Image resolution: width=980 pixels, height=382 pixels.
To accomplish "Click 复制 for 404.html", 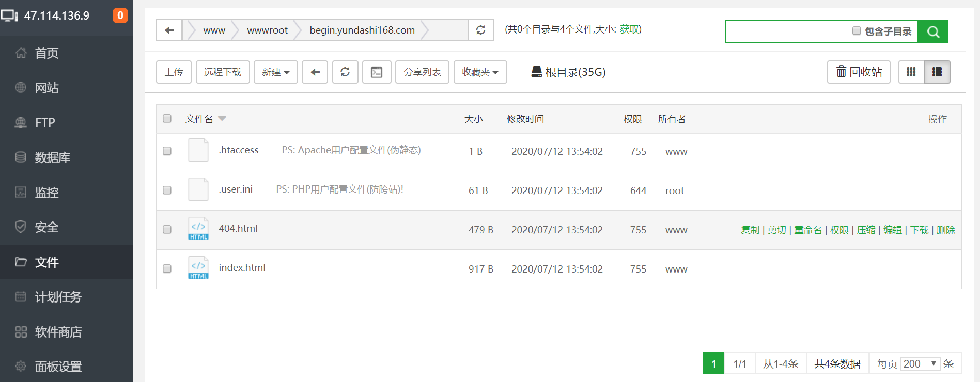I will (x=750, y=230).
